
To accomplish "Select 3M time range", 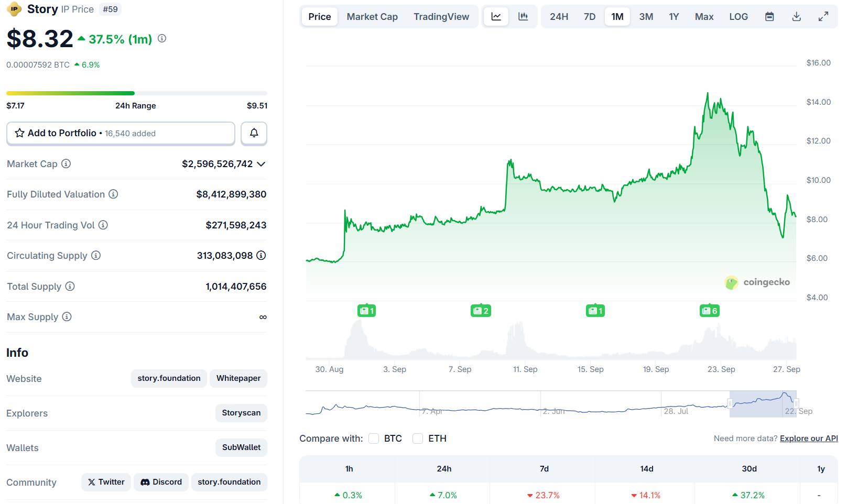I will click(646, 17).
